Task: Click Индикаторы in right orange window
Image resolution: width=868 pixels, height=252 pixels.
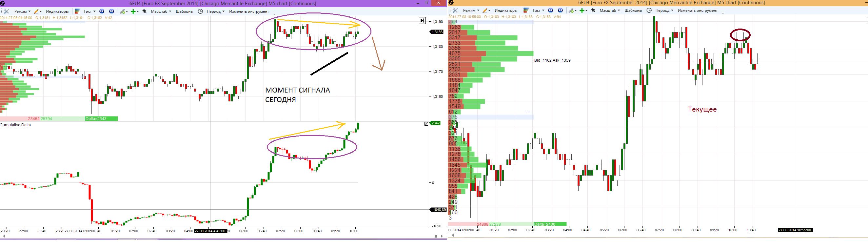Action: pyautogui.click(x=506, y=10)
